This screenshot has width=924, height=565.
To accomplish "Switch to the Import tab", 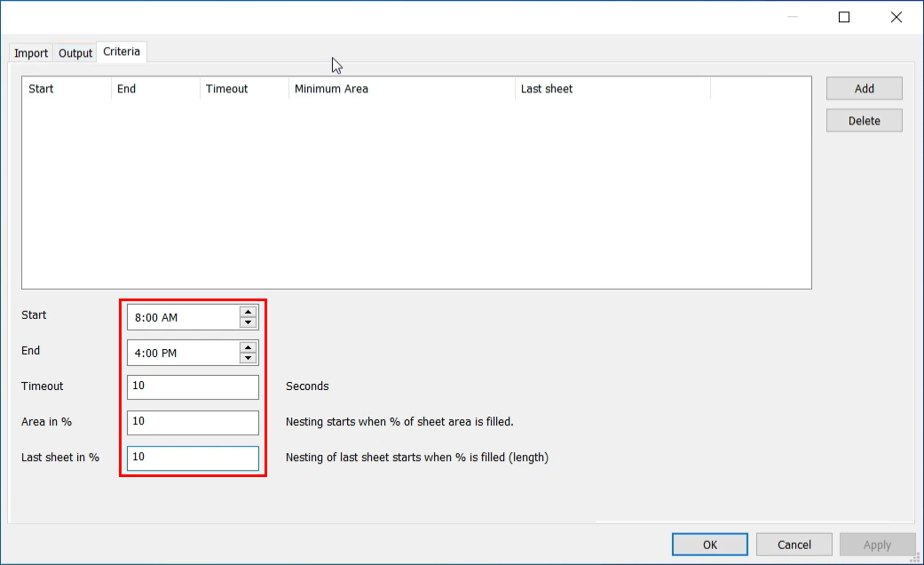I will coord(31,53).
